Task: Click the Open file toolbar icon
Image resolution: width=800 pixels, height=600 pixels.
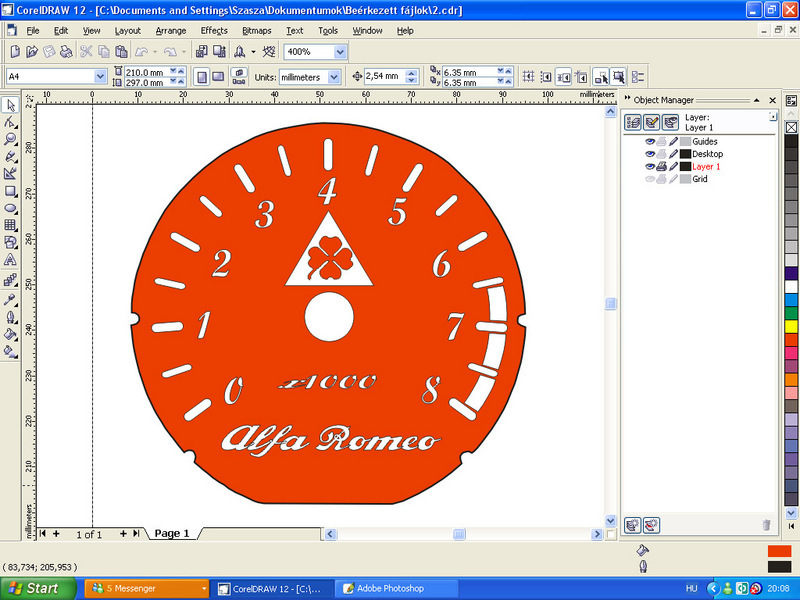Action: click(x=32, y=52)
